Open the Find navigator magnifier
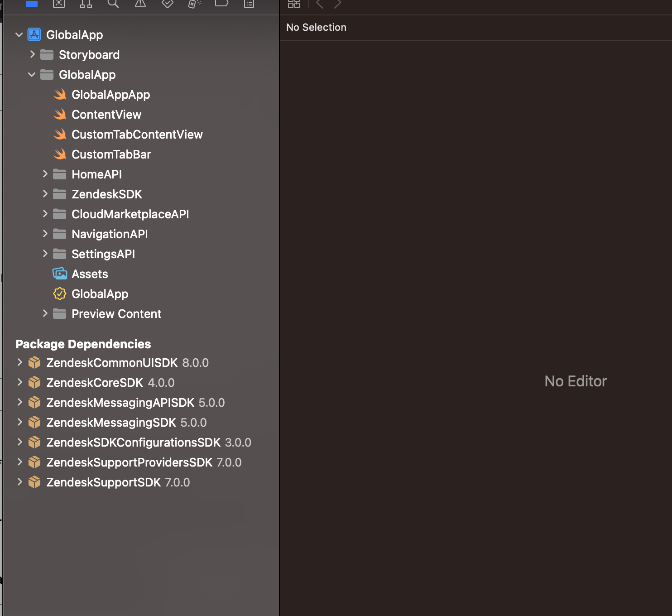This screenshot has width=672, height=616. pos(113,4)
